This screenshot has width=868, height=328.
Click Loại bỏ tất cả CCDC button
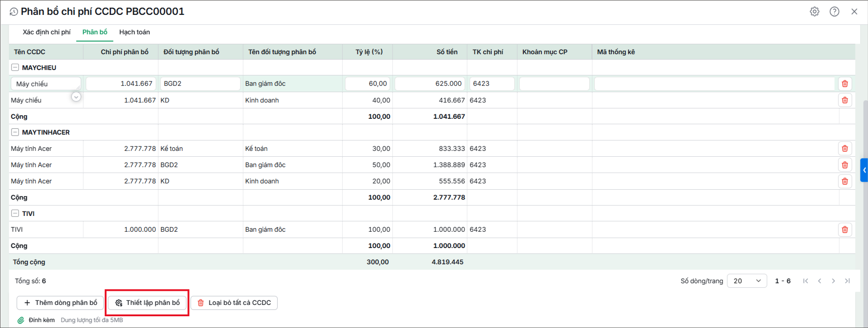tap(234, 303)
